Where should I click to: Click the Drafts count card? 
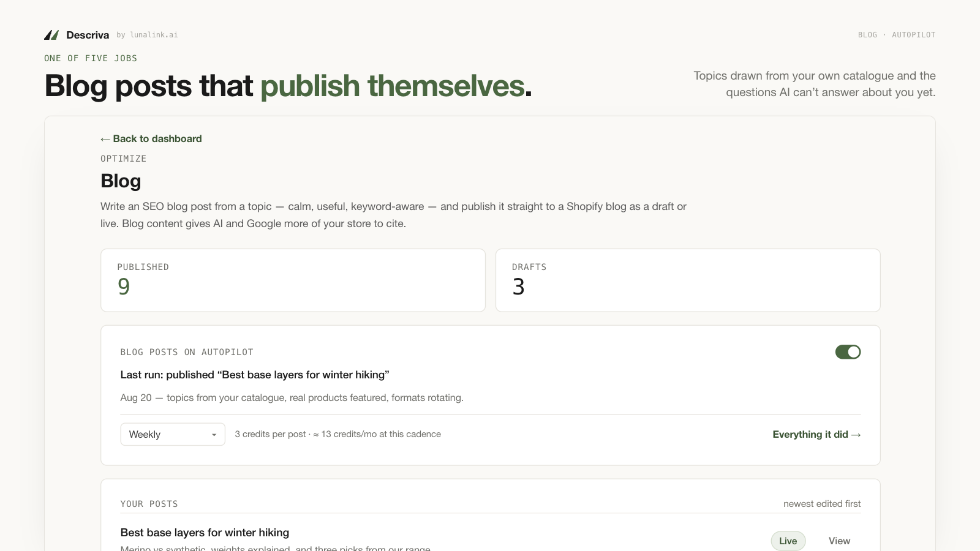tap(688, 280)
